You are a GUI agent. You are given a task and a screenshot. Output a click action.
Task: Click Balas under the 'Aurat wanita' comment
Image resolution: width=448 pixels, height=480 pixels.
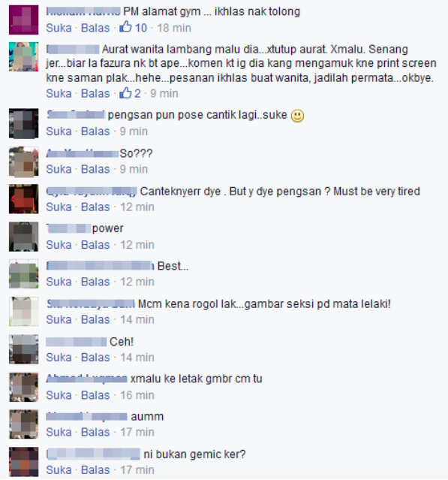(95, 93)
